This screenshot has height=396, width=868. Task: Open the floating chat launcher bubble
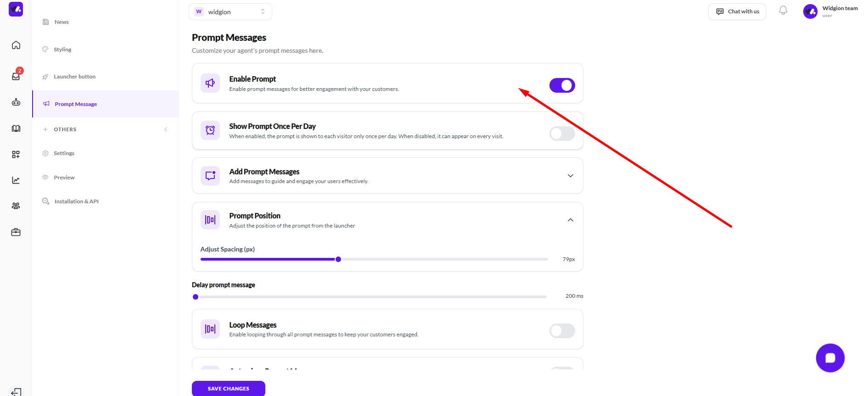830,358
